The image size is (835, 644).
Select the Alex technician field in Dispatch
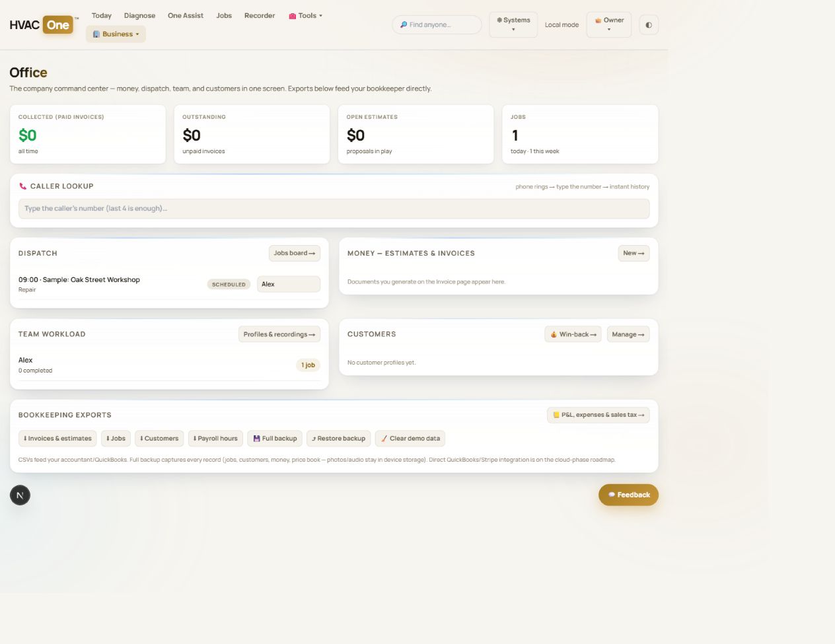[289, 284]
